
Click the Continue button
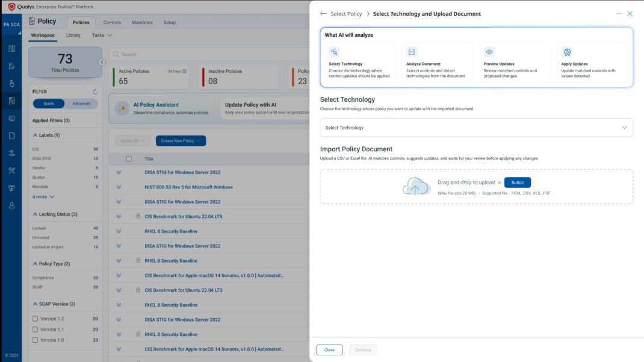[x=363, y=350]
